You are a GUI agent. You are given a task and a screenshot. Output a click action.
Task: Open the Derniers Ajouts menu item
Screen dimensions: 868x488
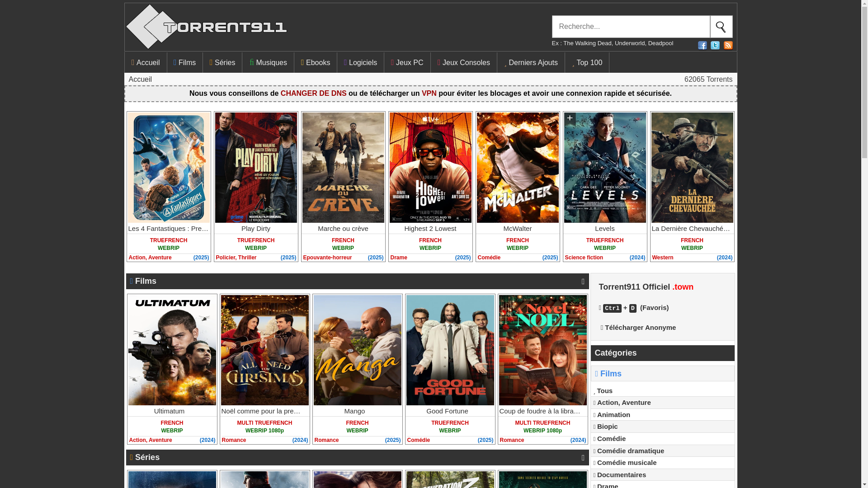531,62
